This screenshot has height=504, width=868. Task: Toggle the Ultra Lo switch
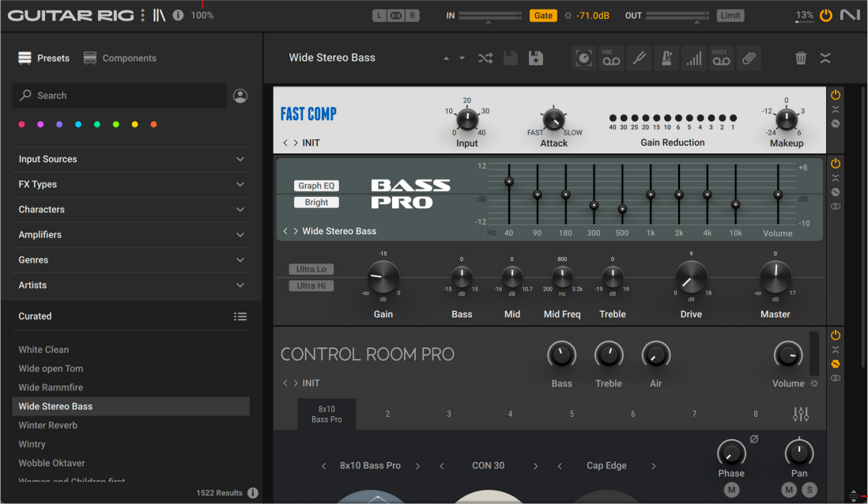pyautogui.click(x=311, y=269)
